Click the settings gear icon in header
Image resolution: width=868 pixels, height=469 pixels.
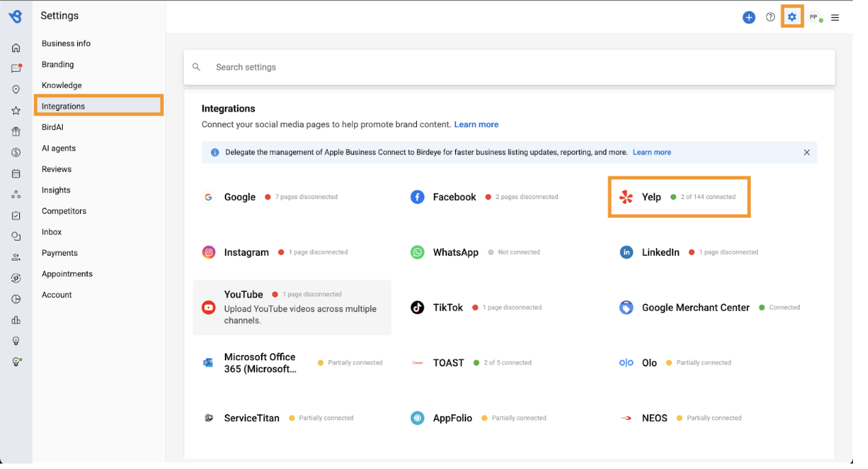click(x=791, y=17)
